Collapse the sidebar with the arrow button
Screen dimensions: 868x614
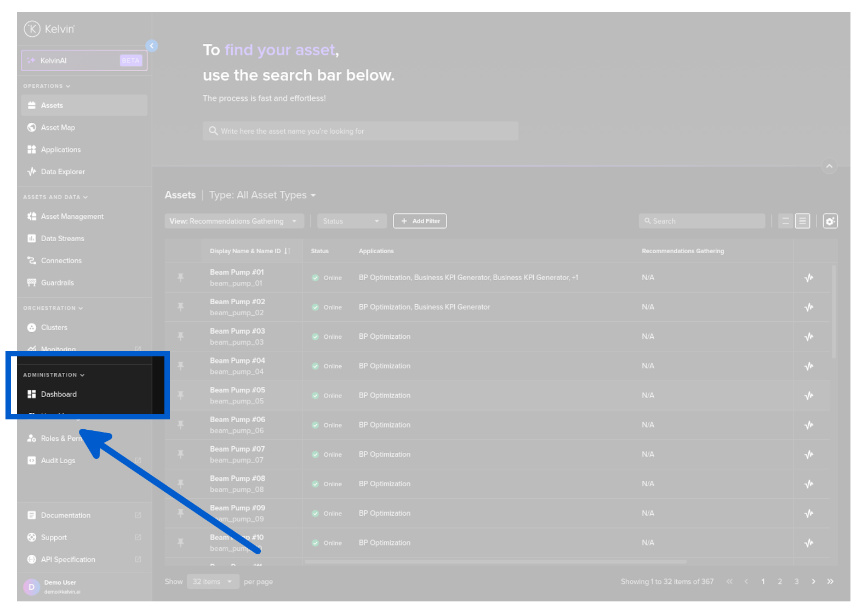tap(152, 46)
